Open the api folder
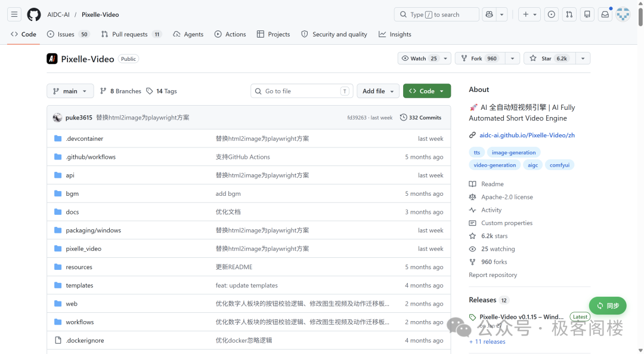644x354 pixels. coord(70,175)
